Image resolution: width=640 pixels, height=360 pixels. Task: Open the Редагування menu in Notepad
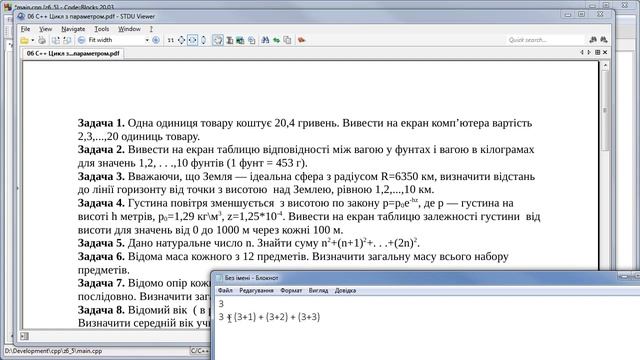256,291
